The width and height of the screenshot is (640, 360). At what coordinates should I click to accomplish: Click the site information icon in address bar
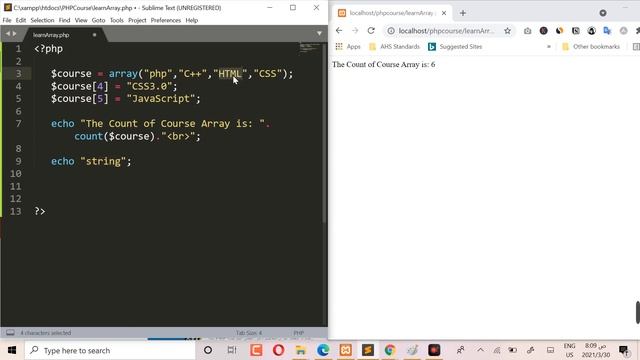(x=391, y=31)
